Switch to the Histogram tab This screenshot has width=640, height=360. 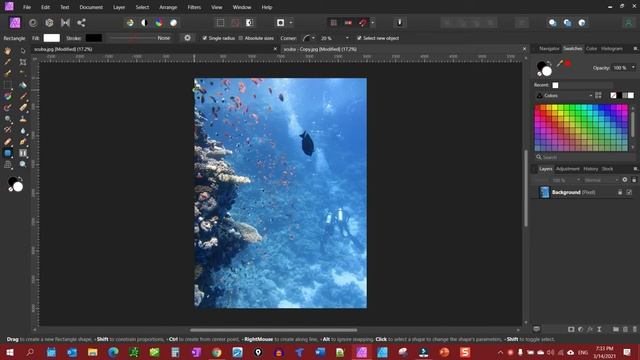click(x=612, y=49)
